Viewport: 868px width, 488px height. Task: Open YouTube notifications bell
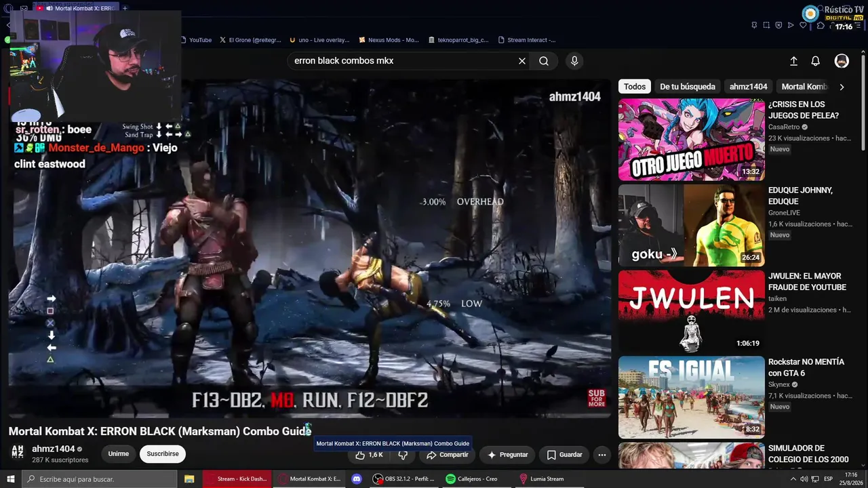click(816, 61)
